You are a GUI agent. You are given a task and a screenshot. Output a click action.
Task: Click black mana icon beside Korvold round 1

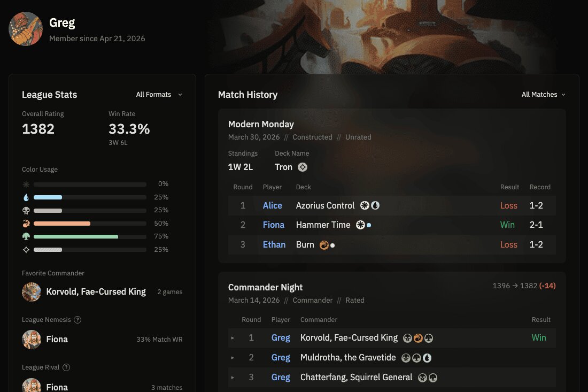pyautogui.click(x=408, y=338)
